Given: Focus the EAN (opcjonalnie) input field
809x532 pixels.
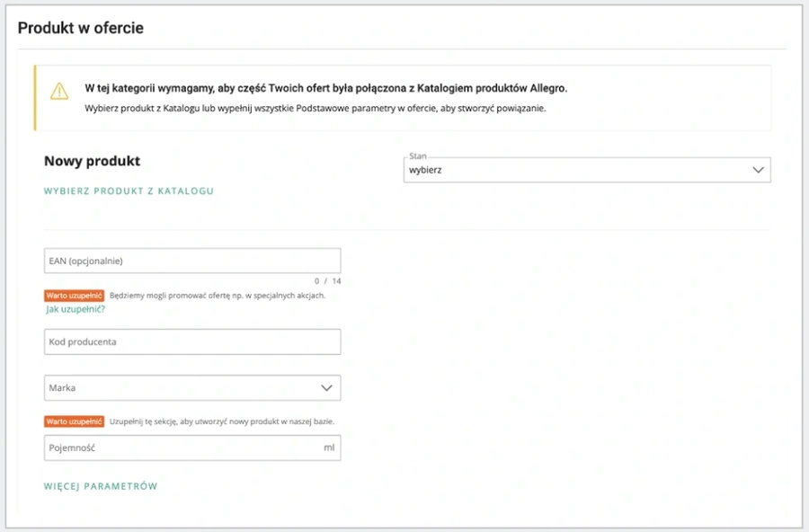Looking at the screenshot, I should click(x=192, y=261).
